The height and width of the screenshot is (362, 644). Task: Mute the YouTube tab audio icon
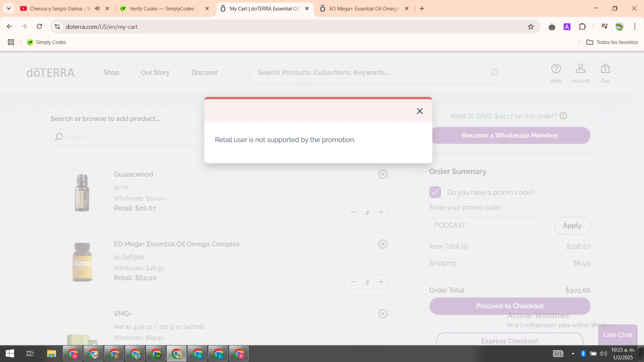tap(97, 9)
